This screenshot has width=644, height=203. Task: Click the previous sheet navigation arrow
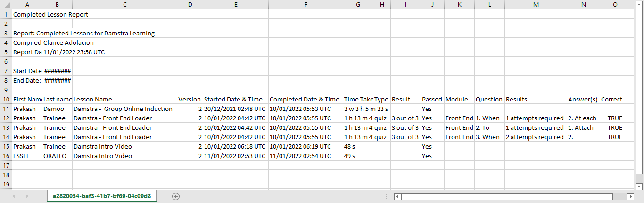[14, 196]
